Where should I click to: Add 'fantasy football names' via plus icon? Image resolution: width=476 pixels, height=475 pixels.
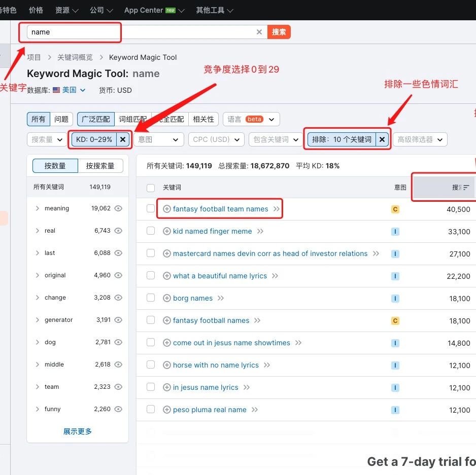(166, 320)
